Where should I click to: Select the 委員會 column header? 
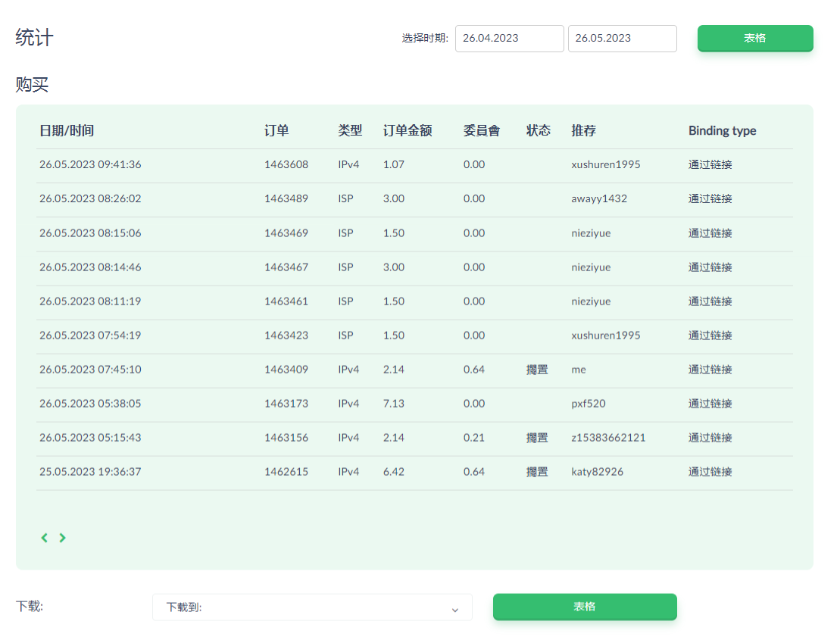[482, 131]
